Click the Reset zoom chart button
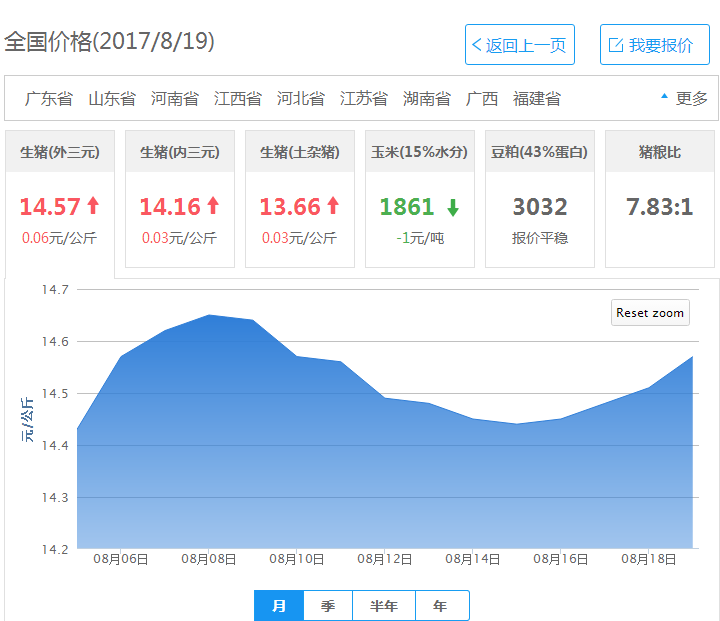 (650, 313)
